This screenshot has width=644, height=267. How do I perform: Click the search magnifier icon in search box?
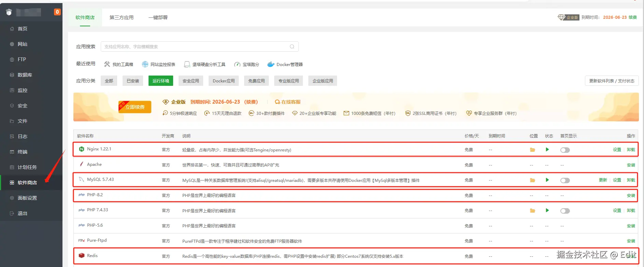[x=292, y=46]
